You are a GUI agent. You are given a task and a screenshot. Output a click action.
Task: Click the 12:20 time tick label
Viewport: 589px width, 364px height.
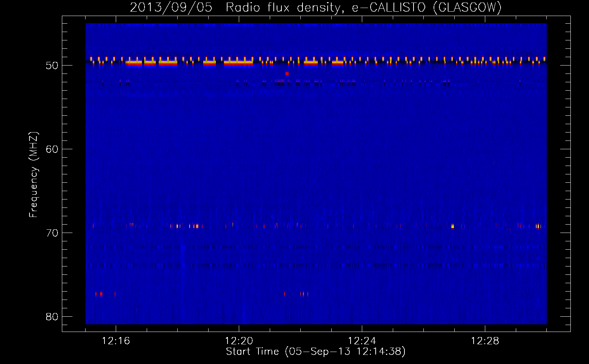point(239,341)
